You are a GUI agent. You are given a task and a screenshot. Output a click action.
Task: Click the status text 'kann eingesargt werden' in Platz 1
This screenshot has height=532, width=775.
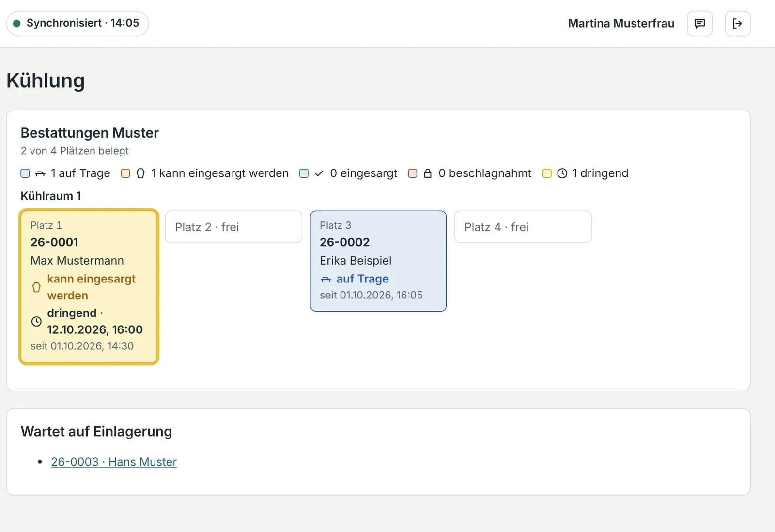click(91, 287)
